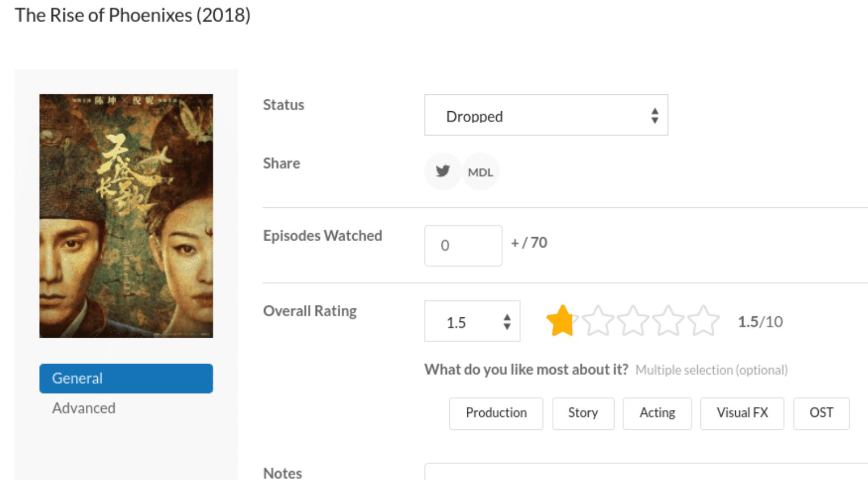Switch to the Advanced tab

click(84, 408)
